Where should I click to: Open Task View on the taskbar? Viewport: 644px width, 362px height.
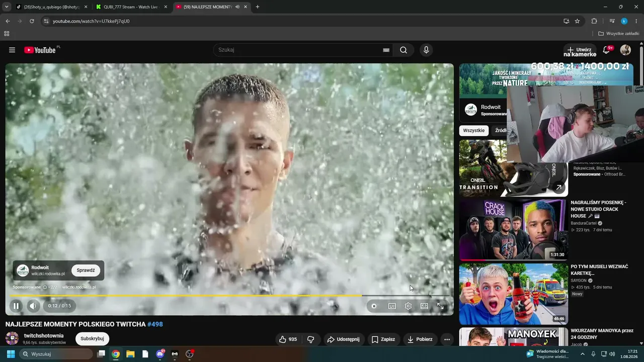tap(101, 354)
